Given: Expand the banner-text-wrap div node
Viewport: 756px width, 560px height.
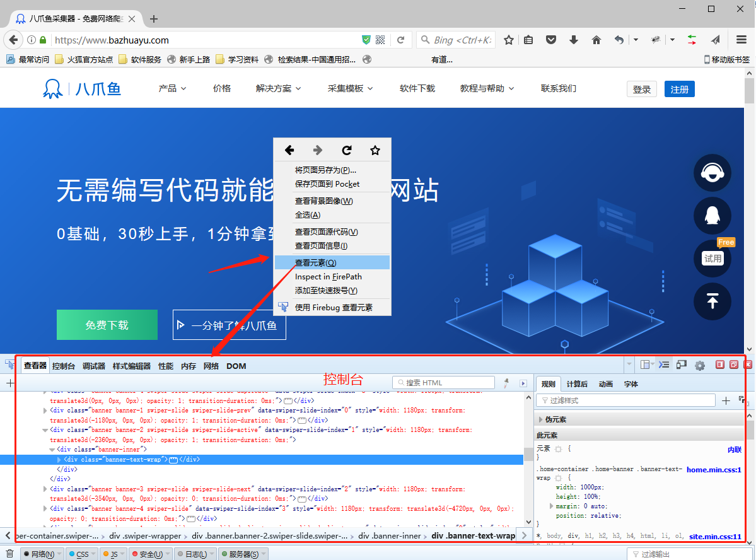Looking at the screenshot, I should [x=59, y=460].
